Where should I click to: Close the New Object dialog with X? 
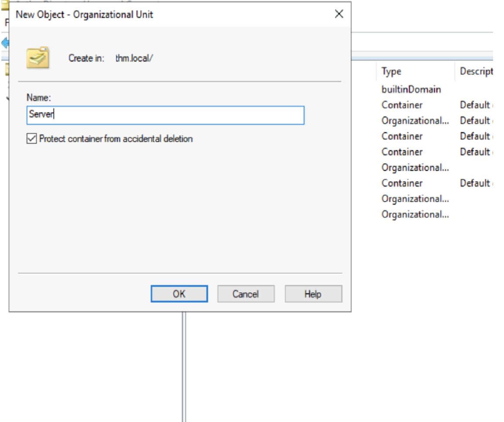[339, 14]
